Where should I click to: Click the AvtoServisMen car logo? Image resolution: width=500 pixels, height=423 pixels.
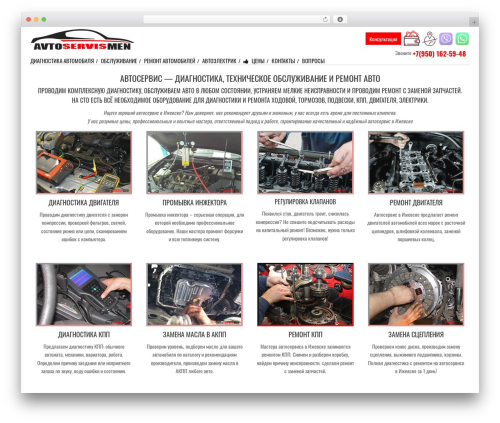click(82, 40)
